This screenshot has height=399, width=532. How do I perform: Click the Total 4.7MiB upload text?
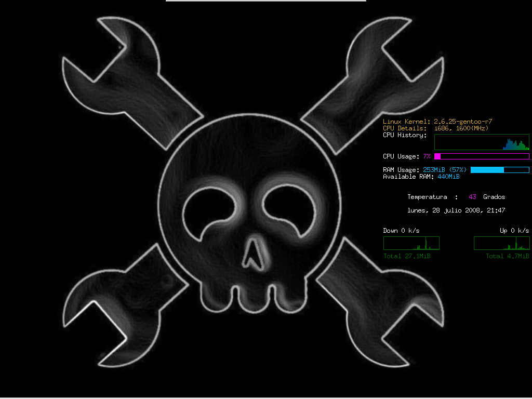click(507, 256)
